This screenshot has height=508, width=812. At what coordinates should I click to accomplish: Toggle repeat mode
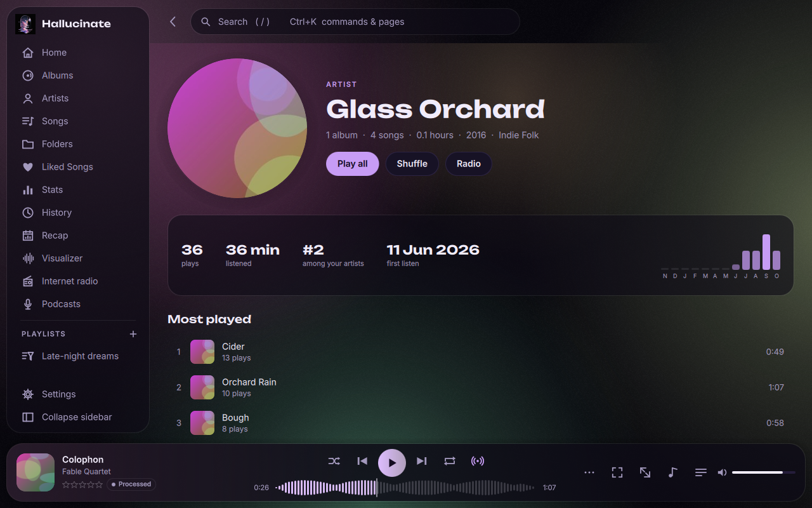450,461
